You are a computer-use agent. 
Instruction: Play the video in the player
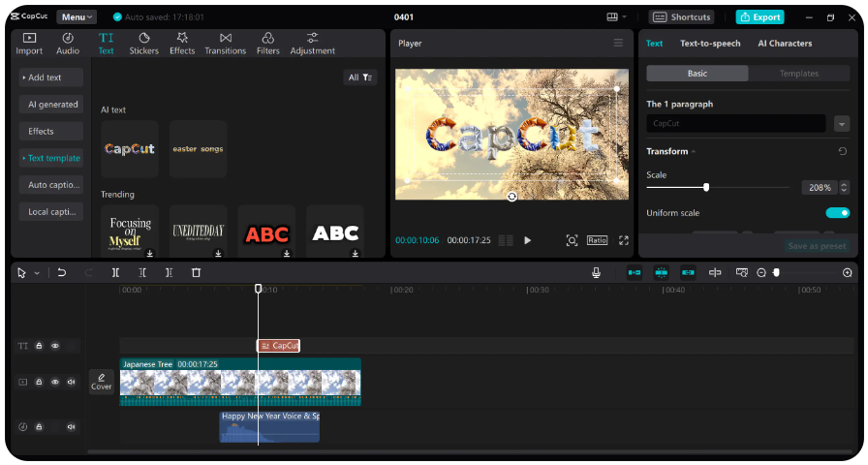pyautogui.click(x=528, y=240)
